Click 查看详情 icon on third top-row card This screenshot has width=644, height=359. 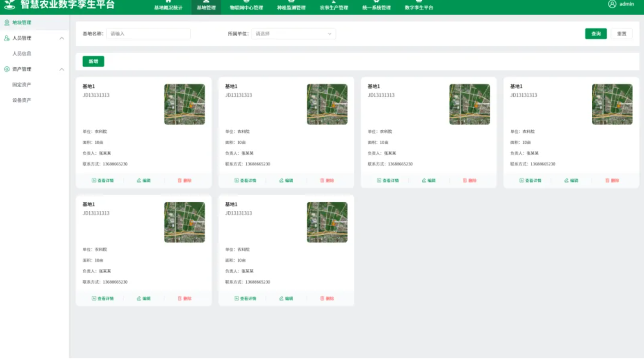(x=379, y=181)
